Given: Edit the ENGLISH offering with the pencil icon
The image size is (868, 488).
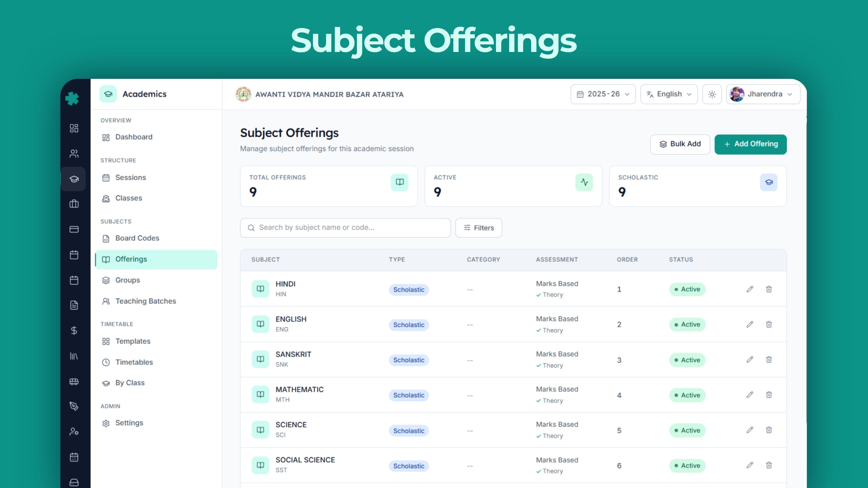Looking at the screenshot, I should coord(750,324).
